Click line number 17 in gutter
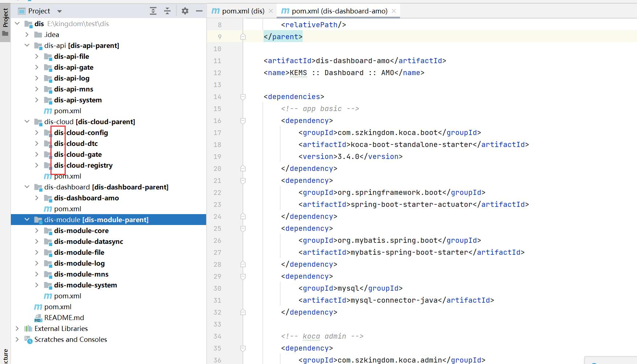 pyautogui.click(x=217, y=132)
